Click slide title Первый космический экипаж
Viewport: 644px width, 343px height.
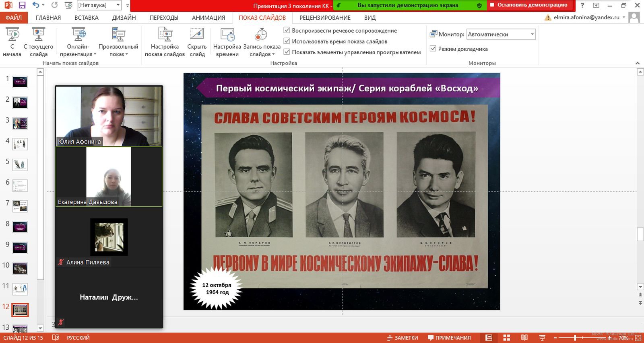[x=347, y=88]
